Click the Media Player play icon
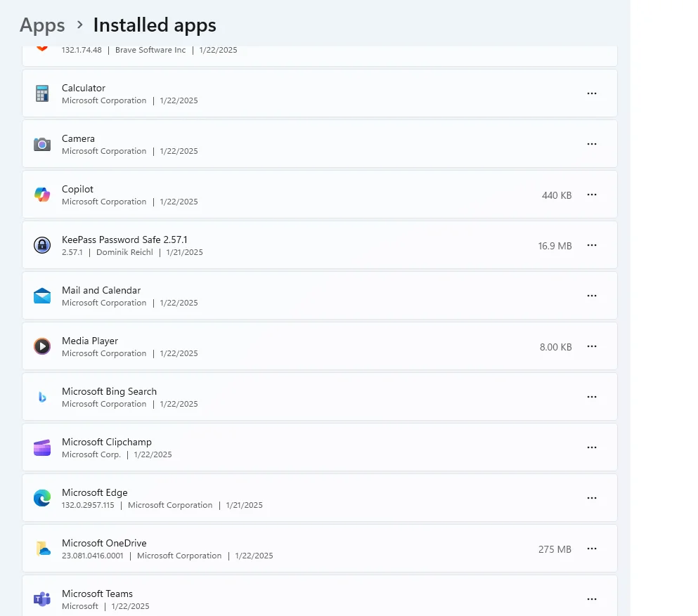698x616 pixels. tap(42, 346)
